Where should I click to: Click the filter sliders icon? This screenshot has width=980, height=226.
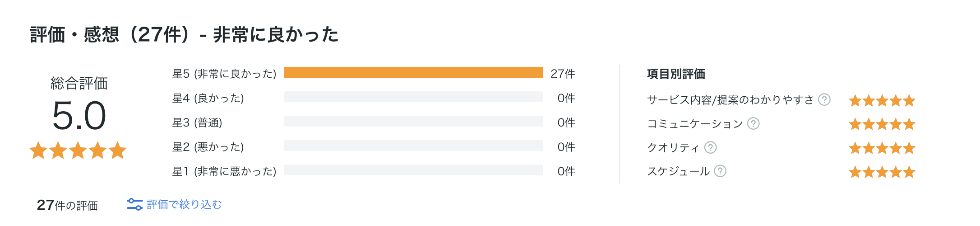tap(134, 204)
